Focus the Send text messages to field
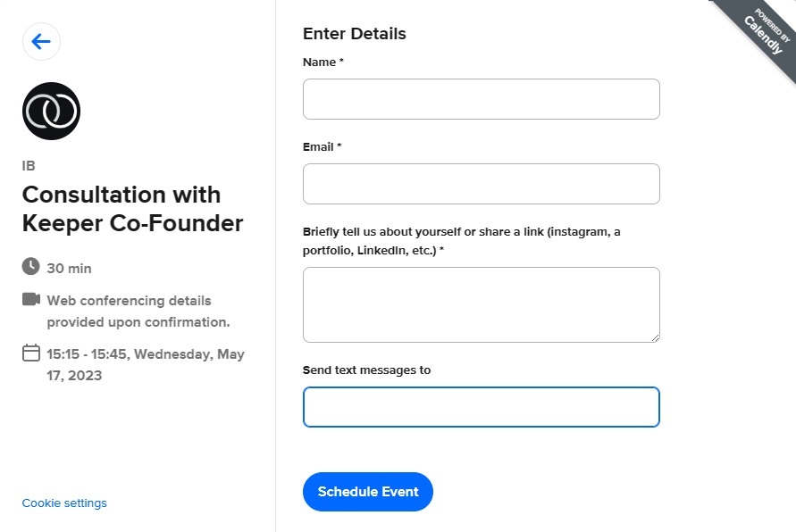 (482, 407)
